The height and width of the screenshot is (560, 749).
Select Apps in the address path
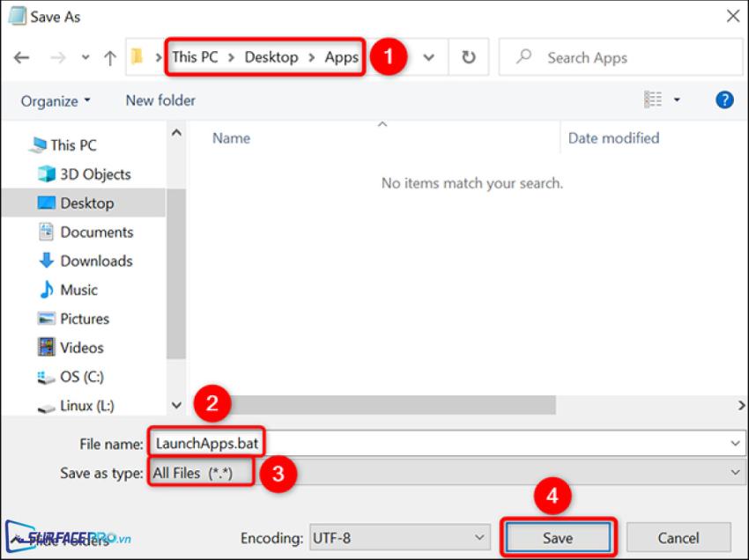(342, 57)
